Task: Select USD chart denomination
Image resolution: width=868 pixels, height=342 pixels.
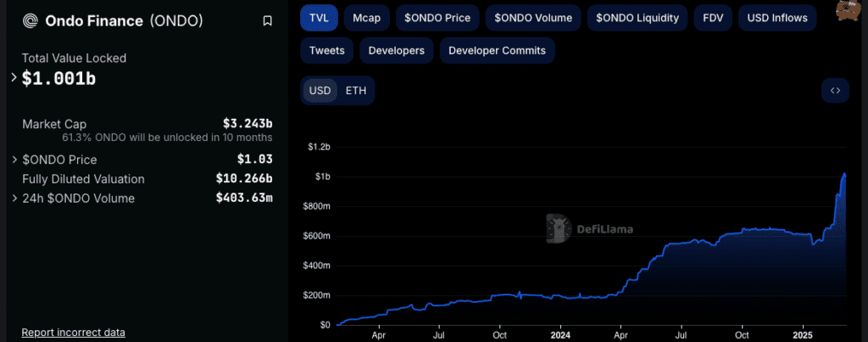Action: [320, 91]
